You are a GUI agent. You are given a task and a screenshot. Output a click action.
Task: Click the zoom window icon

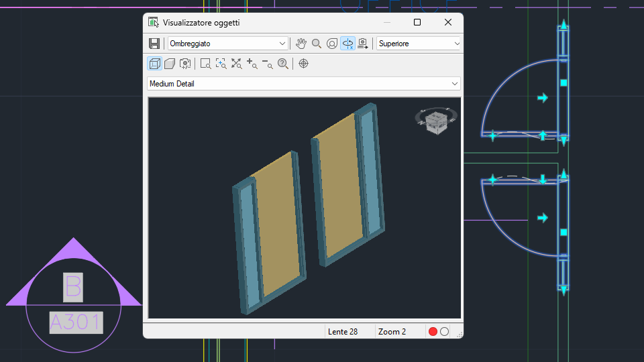tap(205, 64)
